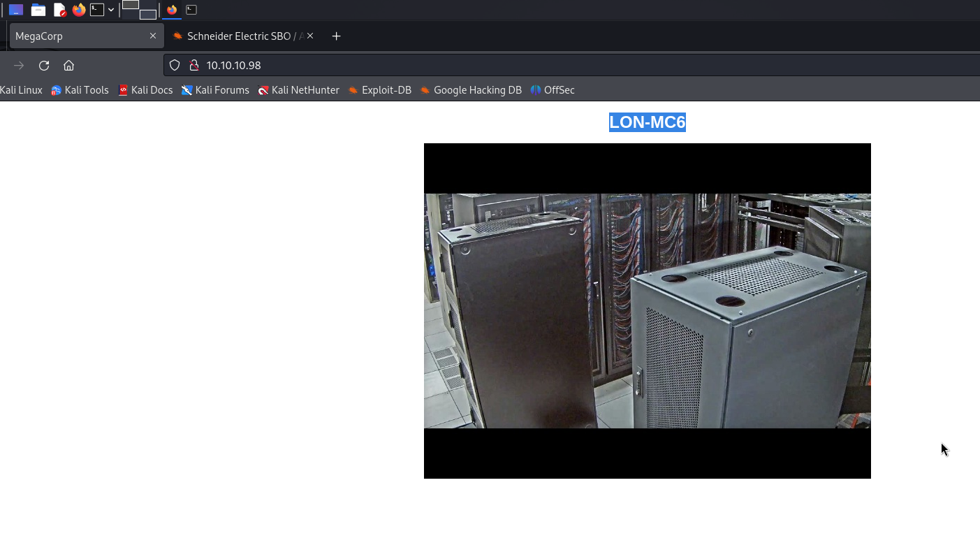Open the Google Hacking DB bookmark
The height and width of the screenshot is (536, 980).
click(470, 90)
